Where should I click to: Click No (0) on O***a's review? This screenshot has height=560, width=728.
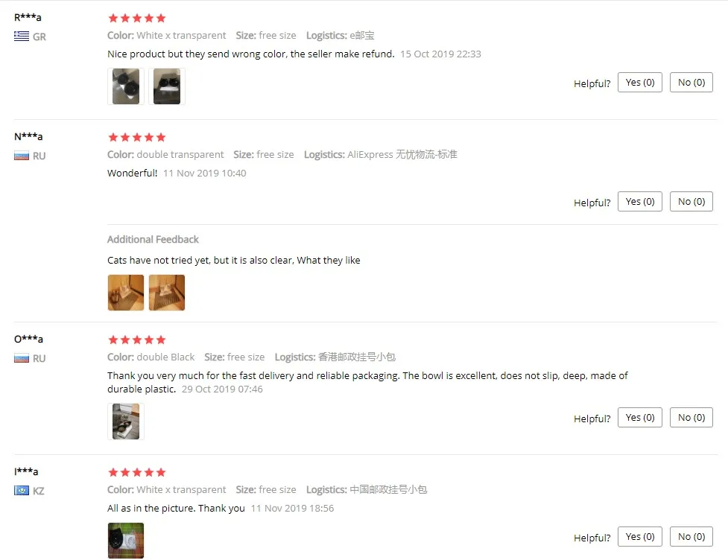[x=691, y=418]
